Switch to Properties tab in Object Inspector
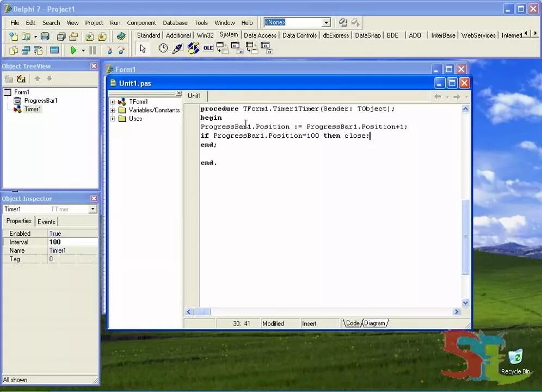Screen dimensions: 542x392 coord(19,221)
